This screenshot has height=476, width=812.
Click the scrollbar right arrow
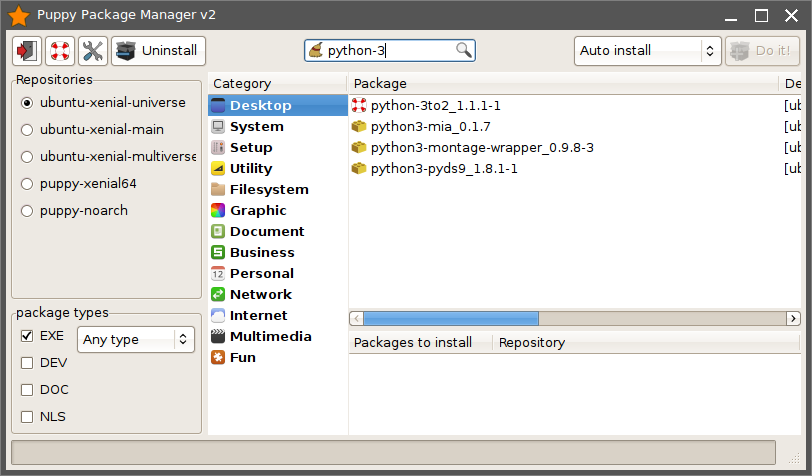tap(793, 318)
